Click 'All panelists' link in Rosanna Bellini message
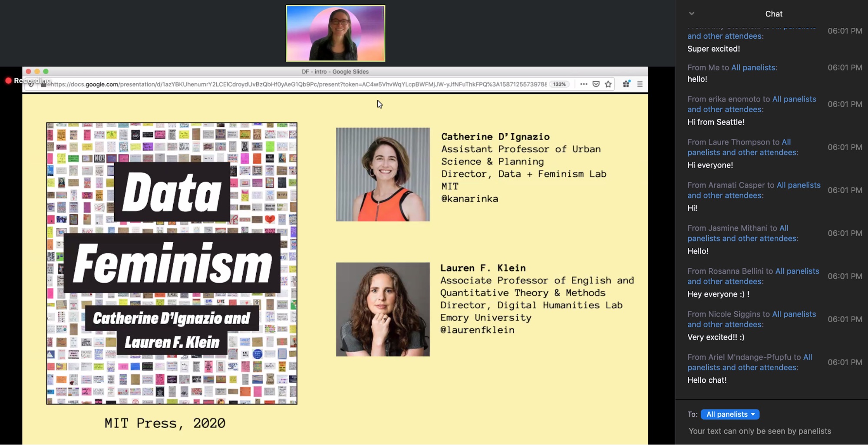The width and height of the screenshot is (868, 445). [797, 271]
